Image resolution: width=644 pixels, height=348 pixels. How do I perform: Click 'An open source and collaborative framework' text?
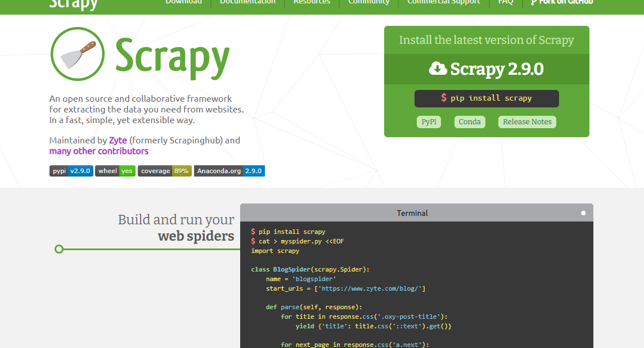[x=141, y=99]
